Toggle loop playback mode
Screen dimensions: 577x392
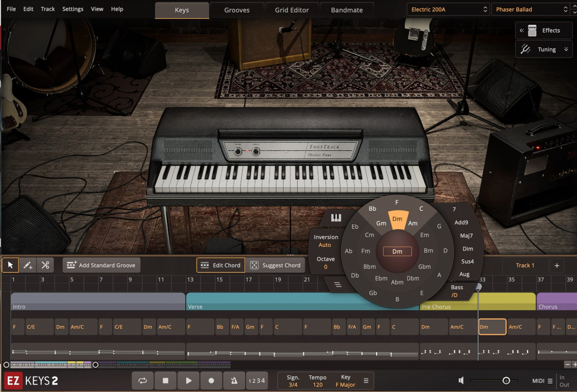coord(142,380)
